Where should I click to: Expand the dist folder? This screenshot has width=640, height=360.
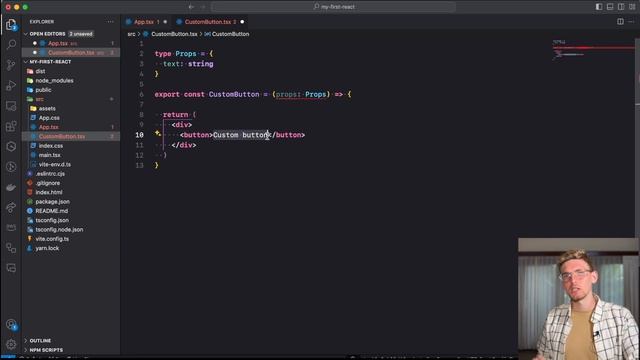pos(40,71)
